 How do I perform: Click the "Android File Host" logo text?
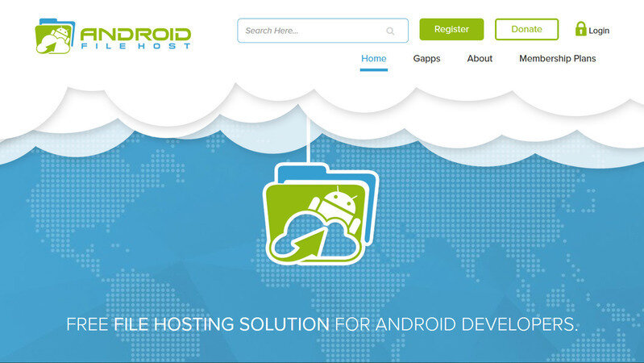pyautogui.click(x=135, y=36)
